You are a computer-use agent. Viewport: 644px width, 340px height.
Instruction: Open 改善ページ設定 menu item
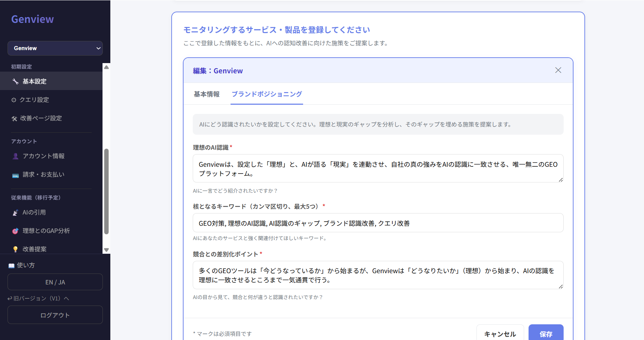point(51,118)
